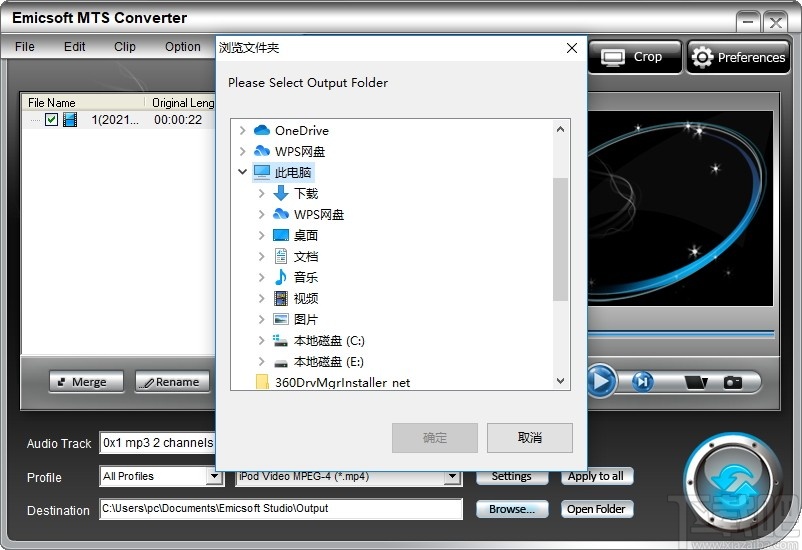This screenshot has width=802, height=550.
Task: Open the Option menu
Action: point(183,47)
